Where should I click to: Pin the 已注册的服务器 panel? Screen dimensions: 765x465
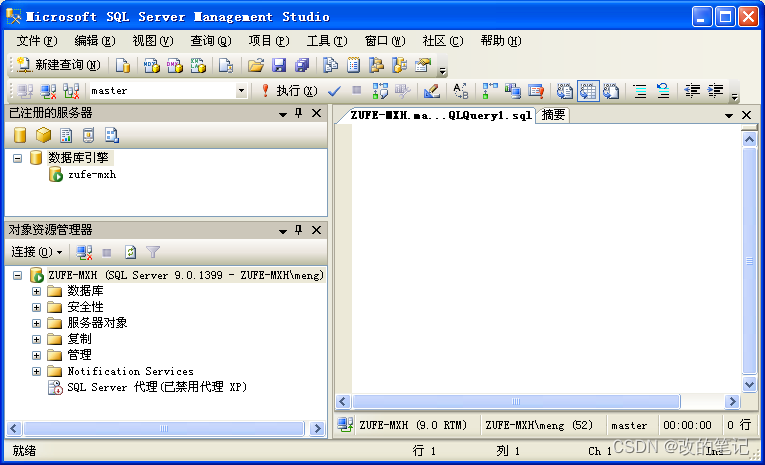pos(299,113)
